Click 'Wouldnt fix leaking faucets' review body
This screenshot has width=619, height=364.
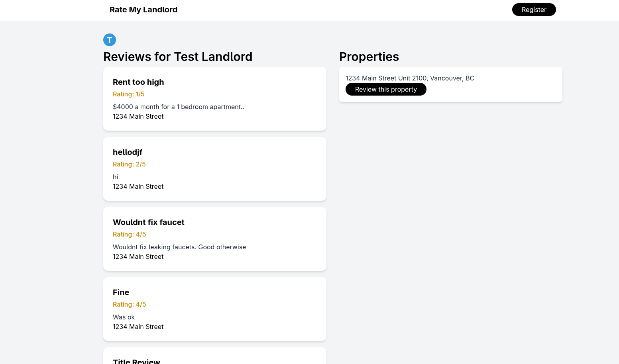(x=179, y=247)
